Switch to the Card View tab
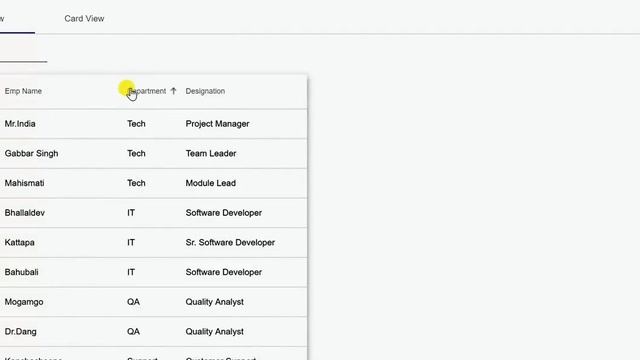 pyautogui.click(x=84, y=18)
